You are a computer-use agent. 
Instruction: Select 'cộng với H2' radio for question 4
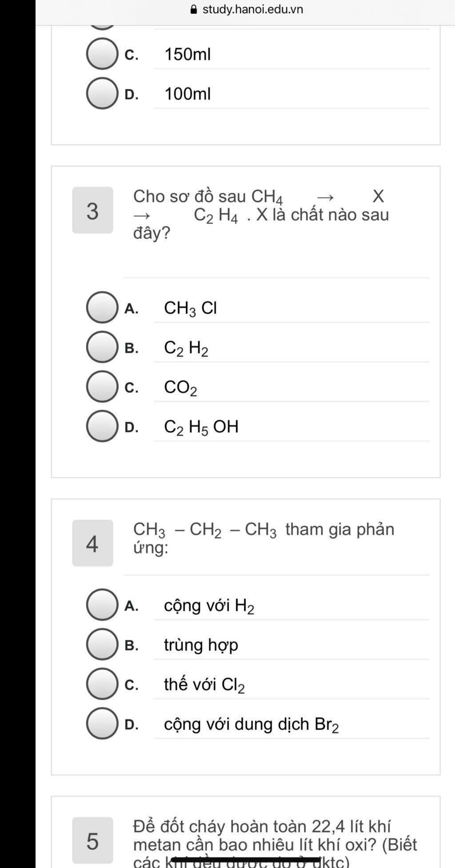[102, 605]
